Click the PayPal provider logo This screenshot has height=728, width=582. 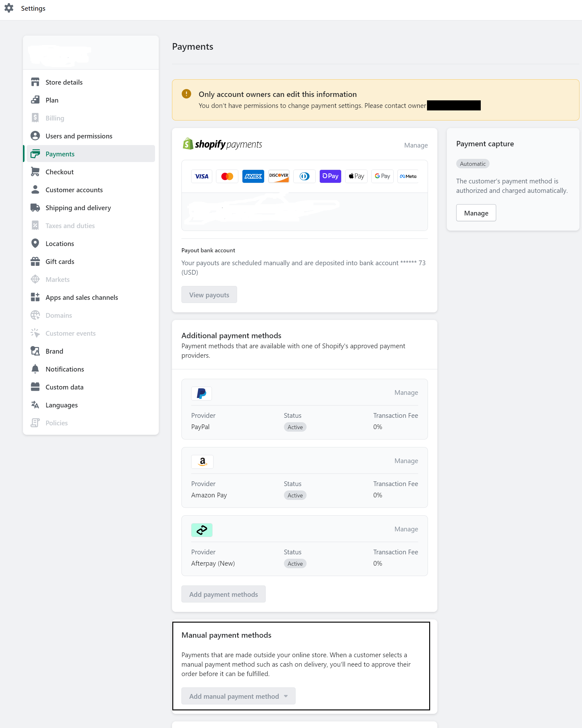click(202, 393)
